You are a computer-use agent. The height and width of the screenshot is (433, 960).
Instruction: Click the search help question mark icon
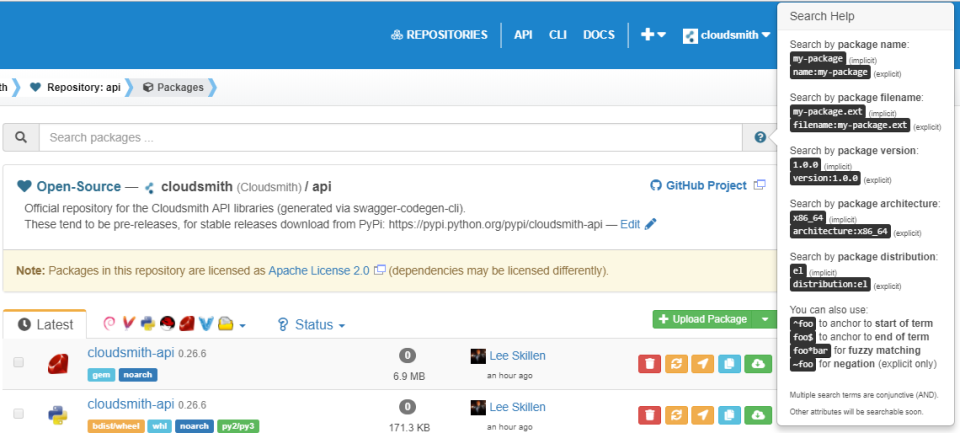point(760,137)
